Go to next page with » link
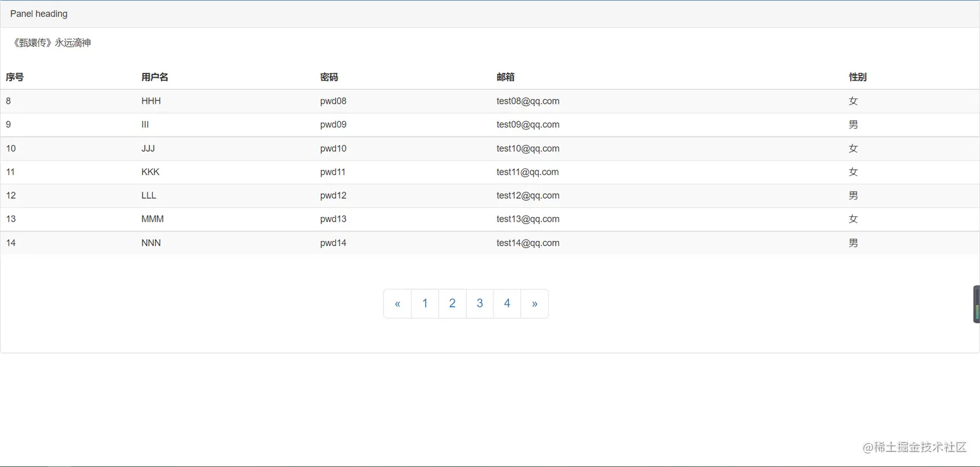The width and height of the screenshot is (980, 467). point(535,304)
